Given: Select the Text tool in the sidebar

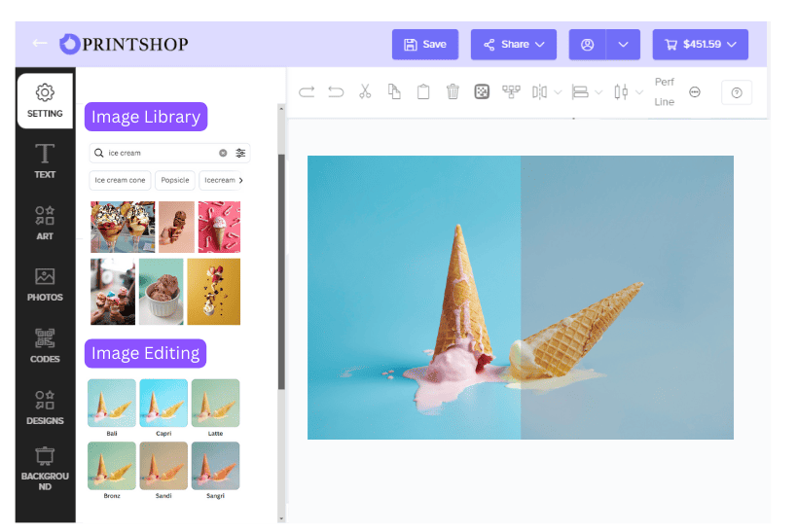Looking at the screenshot, I should coord(45,161).
